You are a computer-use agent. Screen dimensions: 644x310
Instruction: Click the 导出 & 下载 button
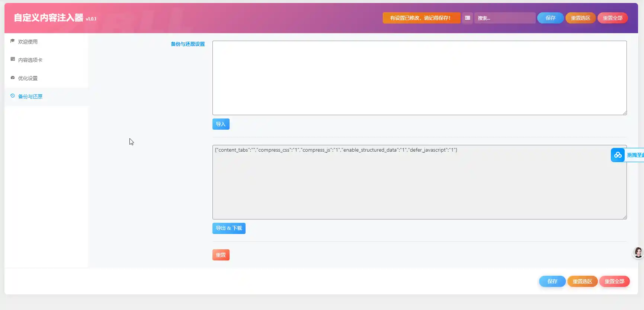tap(229, 228)
